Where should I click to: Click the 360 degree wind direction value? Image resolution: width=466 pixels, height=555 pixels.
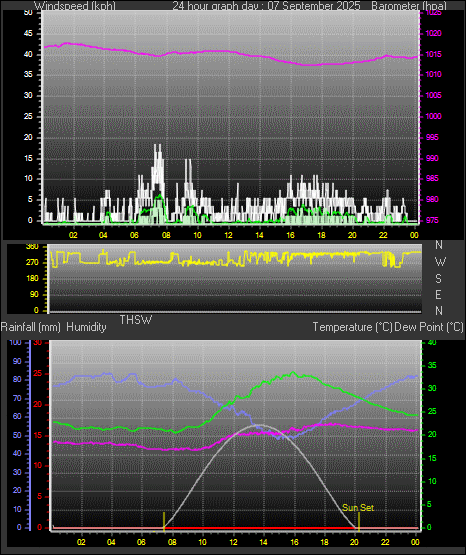(x=32, y=247)
